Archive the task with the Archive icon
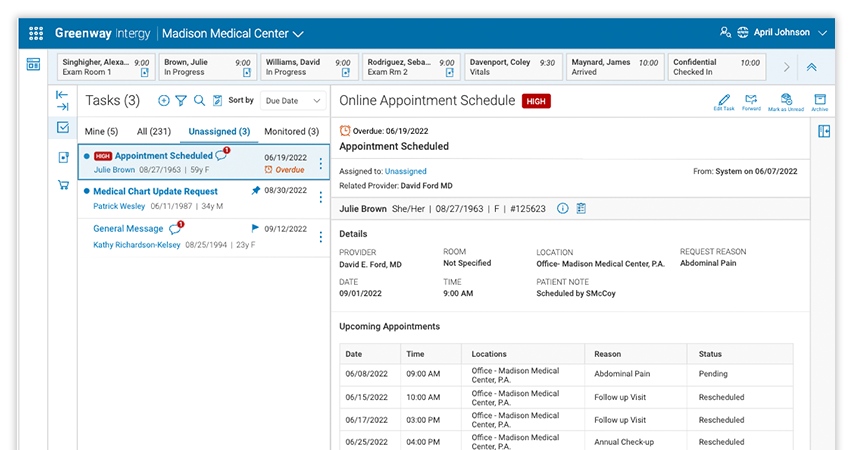850x450 pixels. [x=819, y=101]
